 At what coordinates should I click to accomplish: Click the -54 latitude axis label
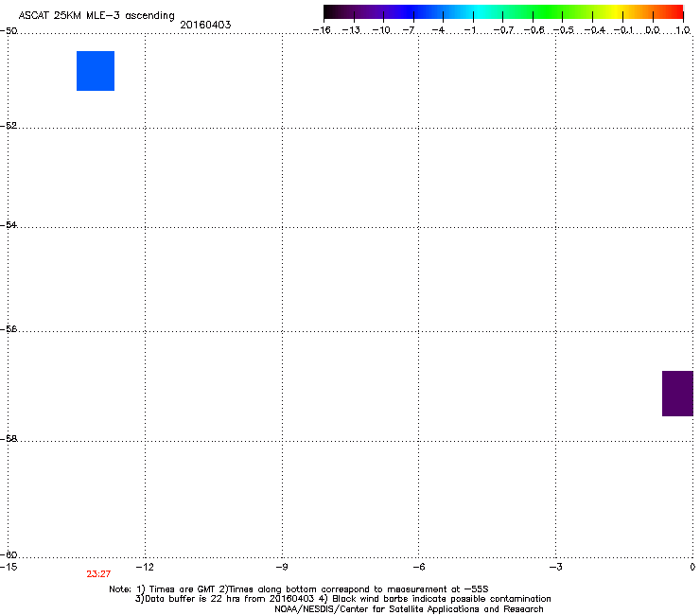pyautogui.click(x=9, y=224)
